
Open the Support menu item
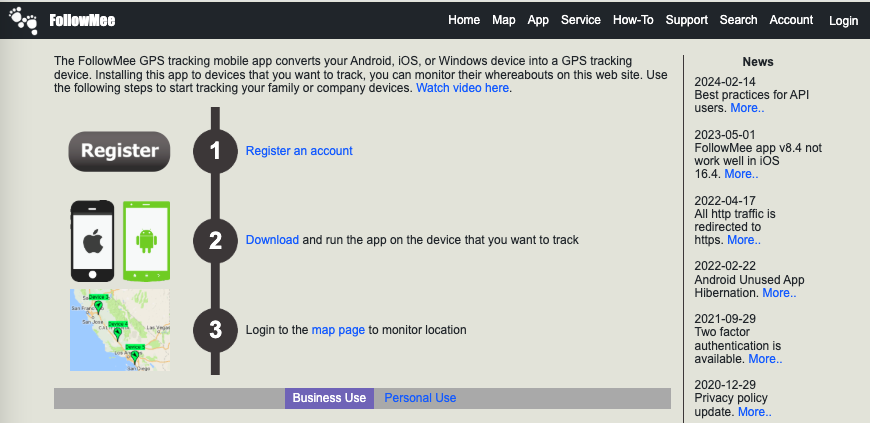[687, 20]
